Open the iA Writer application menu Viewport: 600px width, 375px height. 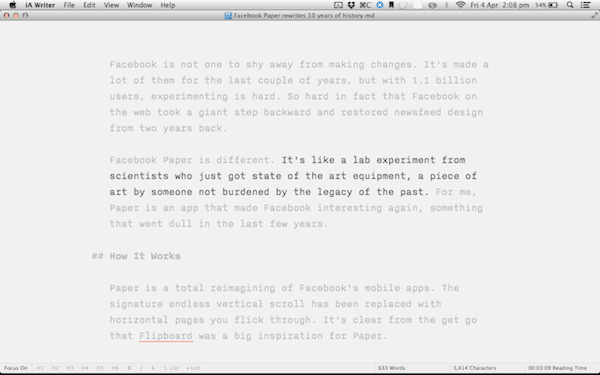40,5
